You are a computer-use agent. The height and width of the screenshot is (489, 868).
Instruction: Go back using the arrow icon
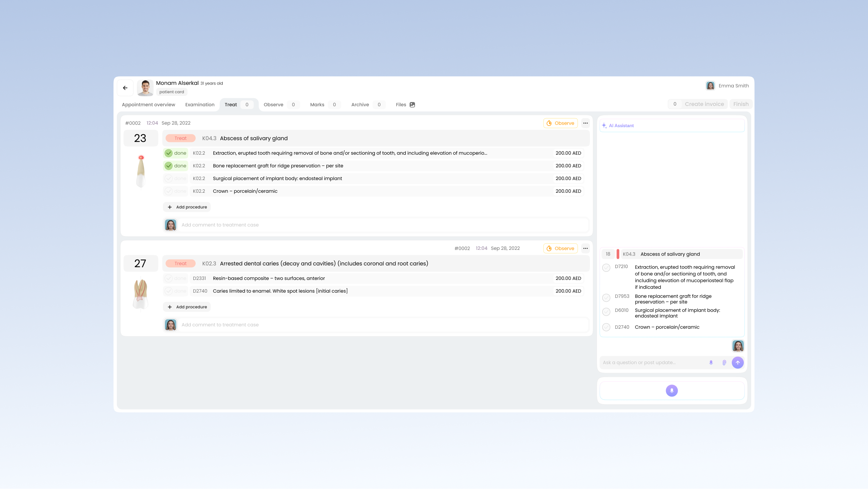click(x=125, y=88)
